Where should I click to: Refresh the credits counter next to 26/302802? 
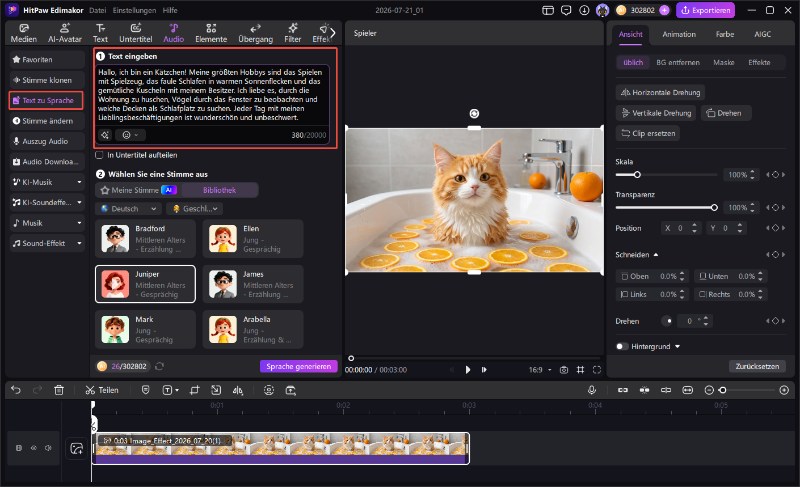159,366
